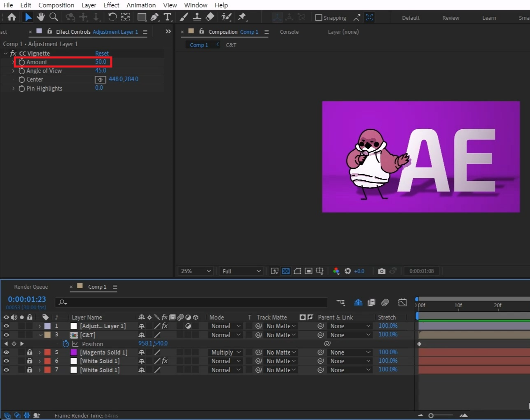Collapse the CC Vignette effect
This screenshot has width=530, height=420.
click(x=5, y=54)
